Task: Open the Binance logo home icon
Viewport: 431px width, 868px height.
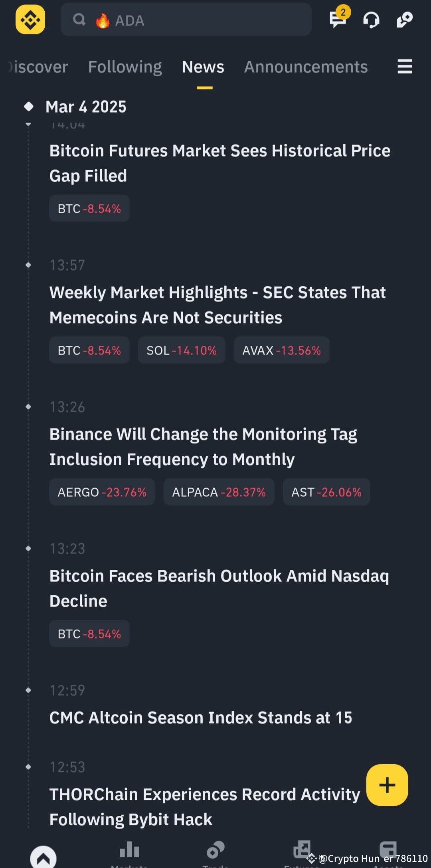Action: click(x=30, y=19)
